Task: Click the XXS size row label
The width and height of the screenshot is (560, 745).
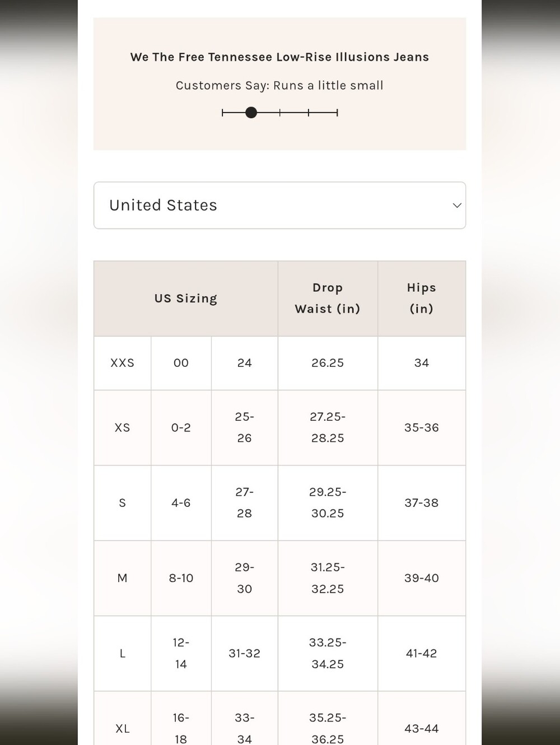Action: pyautogui.click(x=123, y=363)
